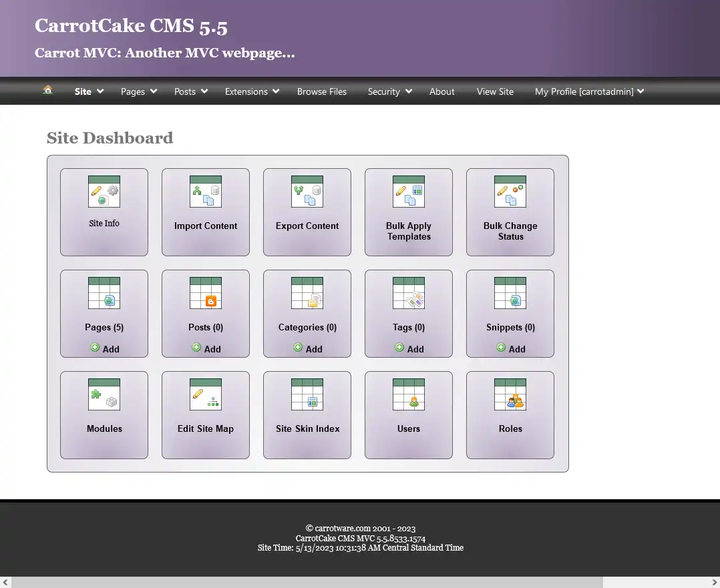Open the Security menu item
This screenshot has height=588, width=720.
click(384, 92)
